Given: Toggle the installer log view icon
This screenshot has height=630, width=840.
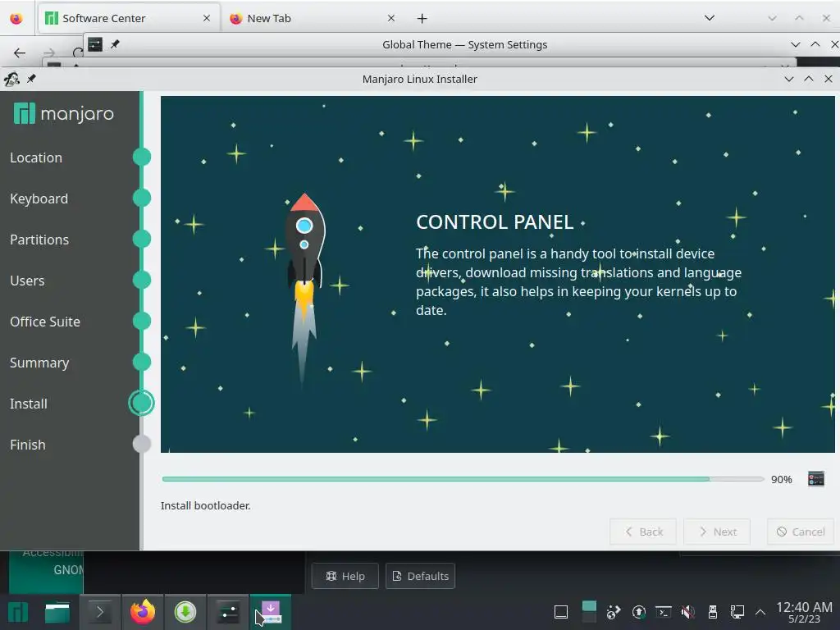Looking at the screenshot, I should pos(816,478).
